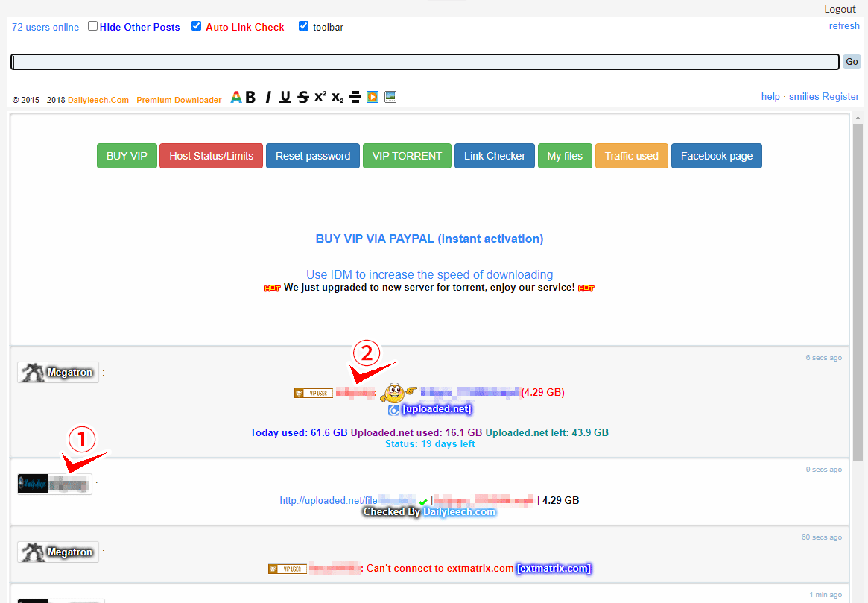
Task: Open the rainbow text color picker
Action: [236, 97]
